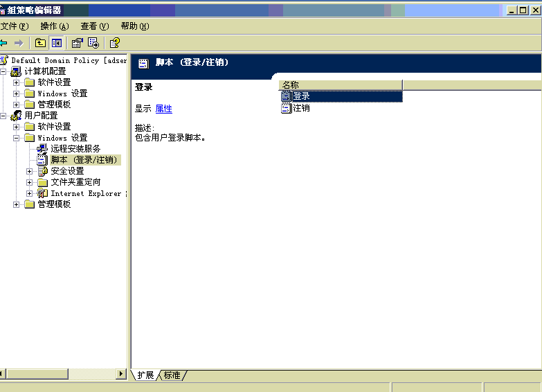Click the Help toolbar icon

(x=114, y=43)
